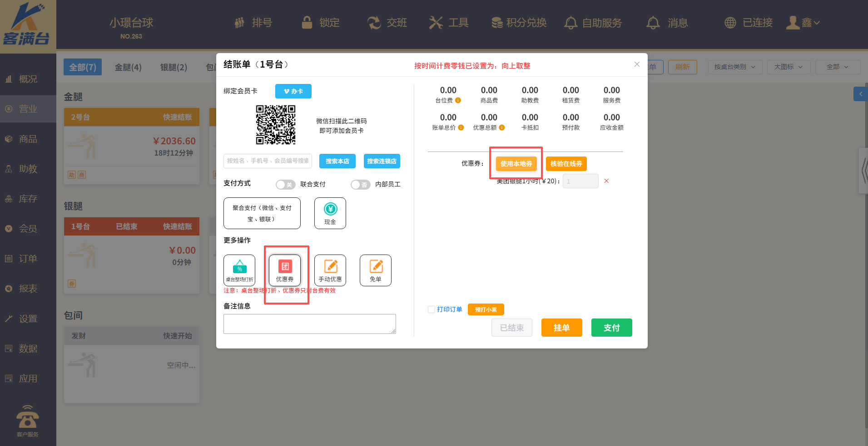Viewport: 868px width, 446px height.
Task: Click the 备注信息 remarks text box
Action: (x=309, y=324)
